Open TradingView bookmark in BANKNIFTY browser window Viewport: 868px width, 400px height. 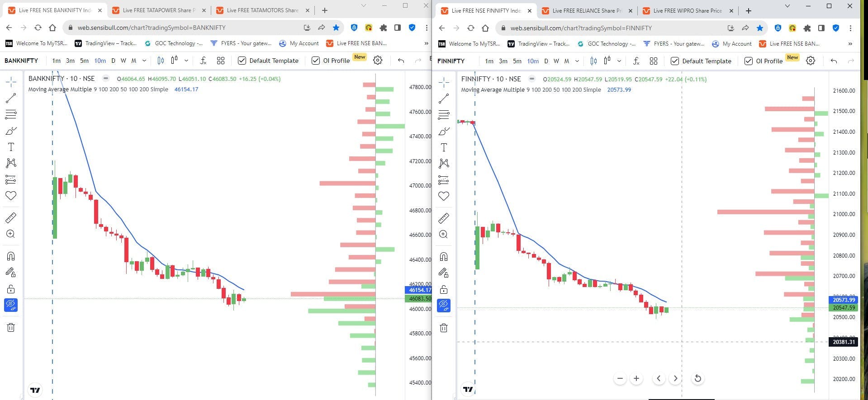[x=105, y=43]
